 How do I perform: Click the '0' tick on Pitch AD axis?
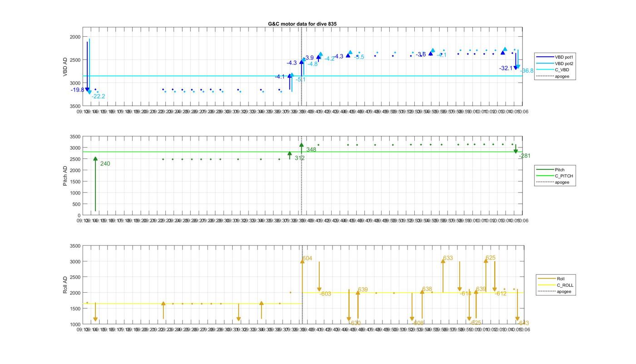tap(79, 216)
